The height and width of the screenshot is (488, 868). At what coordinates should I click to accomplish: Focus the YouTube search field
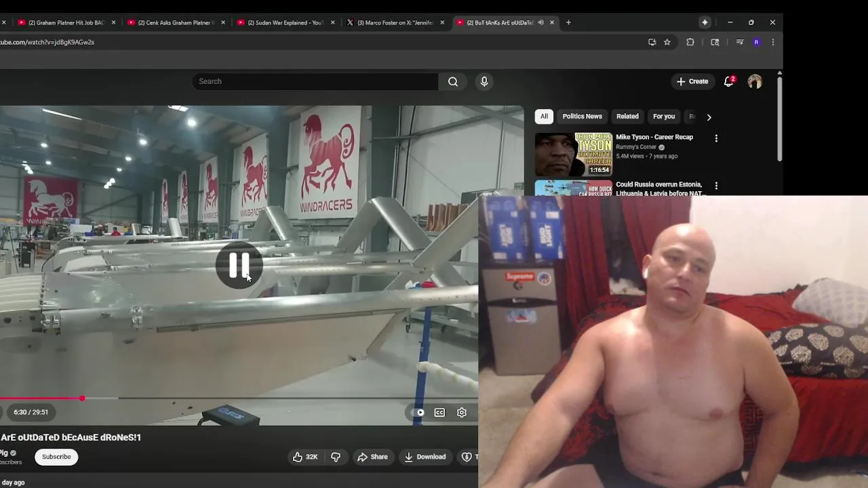pos(315,81)
